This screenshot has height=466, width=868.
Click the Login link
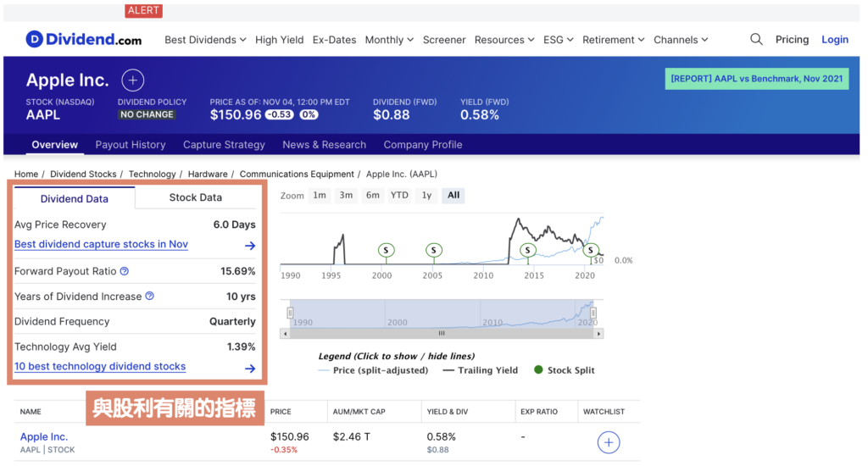point(835,39)
